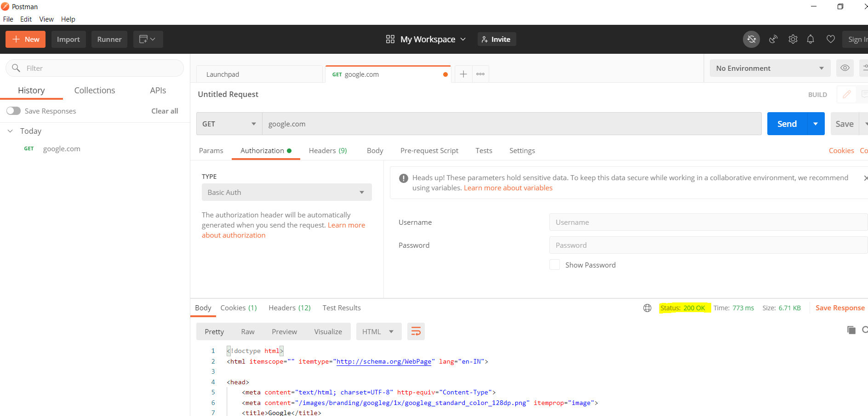Image resolution: width=868 pixels, height=416 pixels.
Task: Click the network globe icon in response bar
Action: point(647,308)
